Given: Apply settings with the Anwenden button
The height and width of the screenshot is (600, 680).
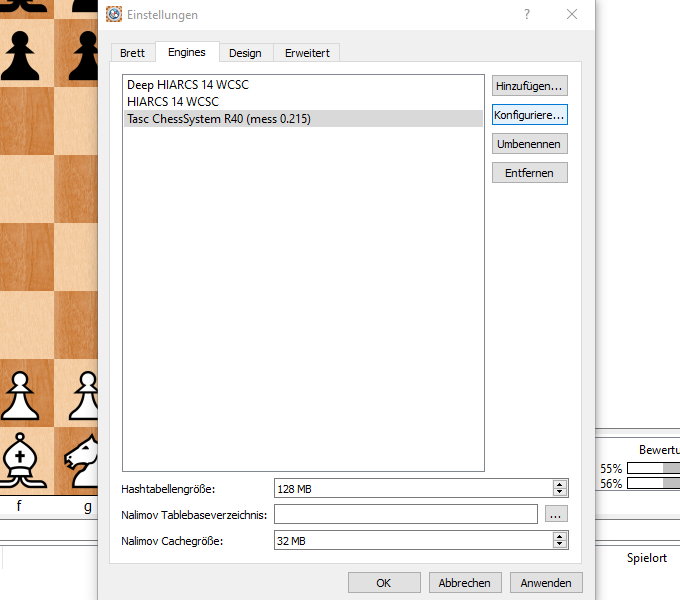Looking at the screenshot, I should 546,583.
